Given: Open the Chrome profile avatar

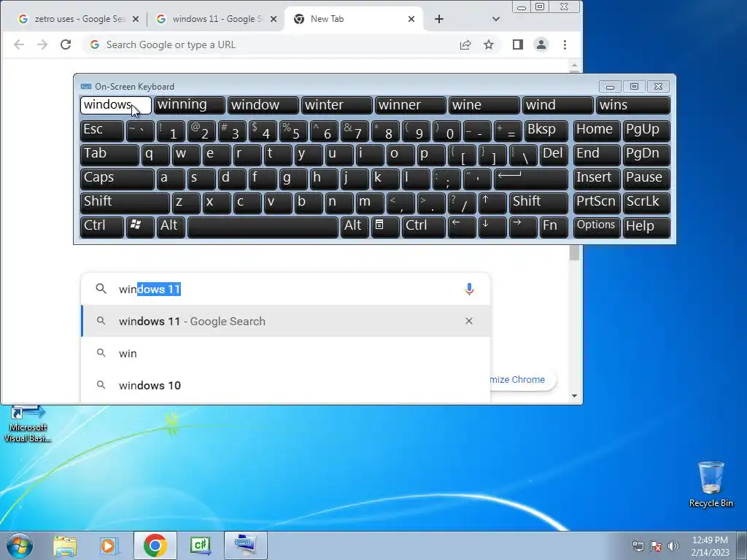Looking at the screenshot, I should click(x=541, y=44).
